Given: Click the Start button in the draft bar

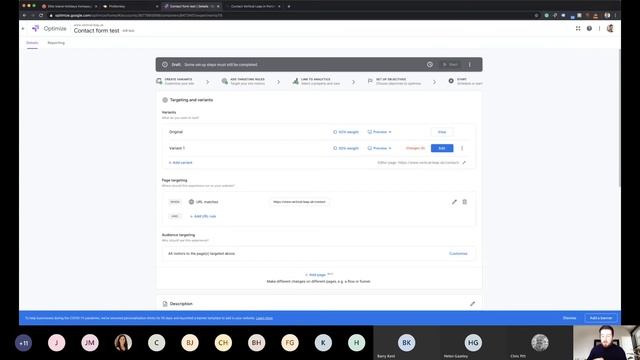Looking at the screenshot, I should pos(450,64).
